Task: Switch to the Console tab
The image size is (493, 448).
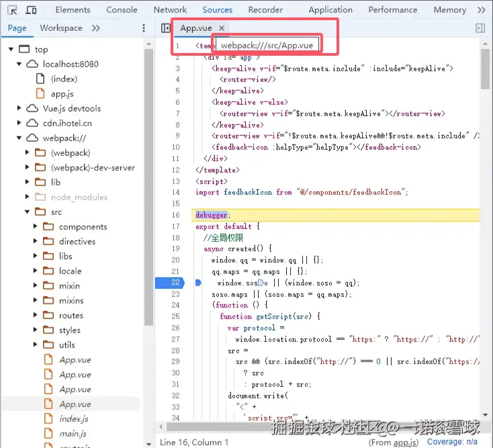Action: tap(122, 10)
